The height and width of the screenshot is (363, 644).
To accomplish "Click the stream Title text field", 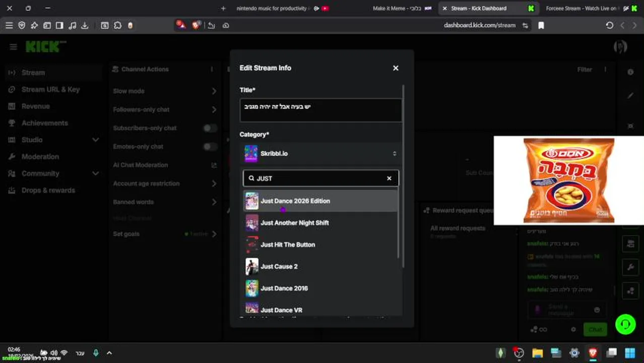I will 321,110.
